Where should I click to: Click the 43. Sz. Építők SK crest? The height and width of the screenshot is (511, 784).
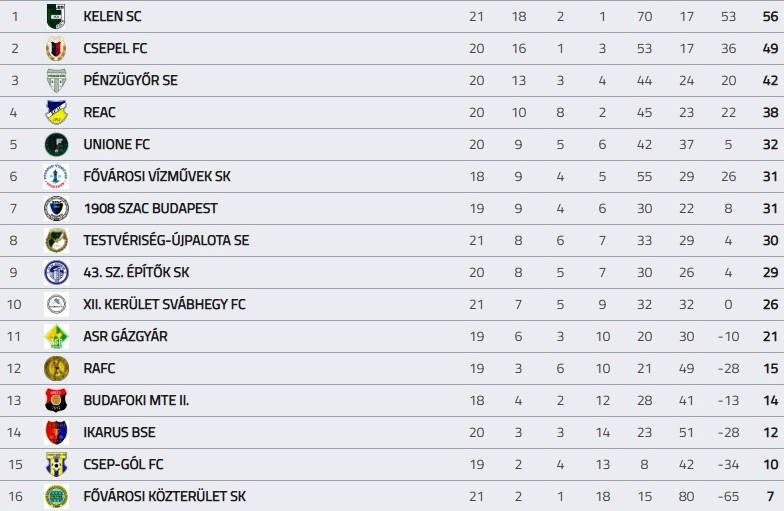point(56,272)
